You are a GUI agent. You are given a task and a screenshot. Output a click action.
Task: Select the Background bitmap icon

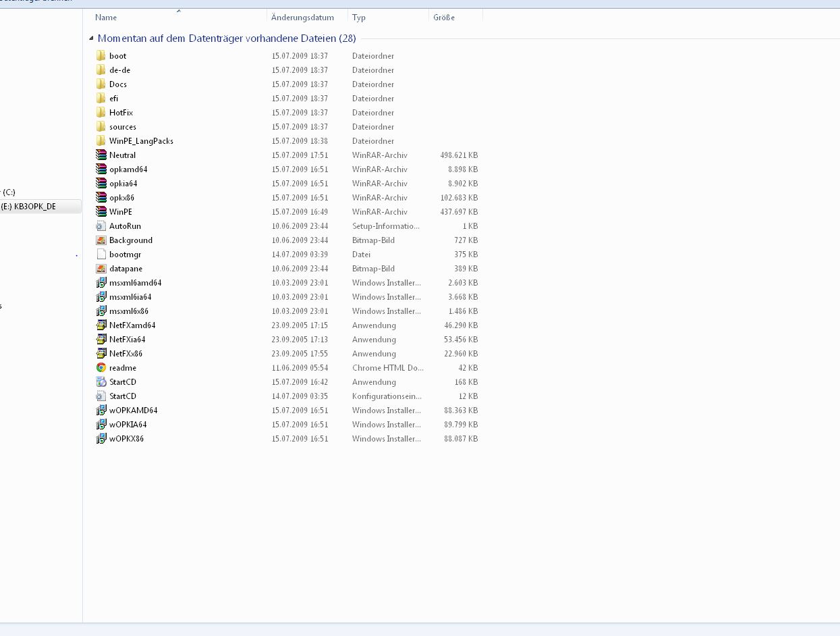[x=101, y=240]
